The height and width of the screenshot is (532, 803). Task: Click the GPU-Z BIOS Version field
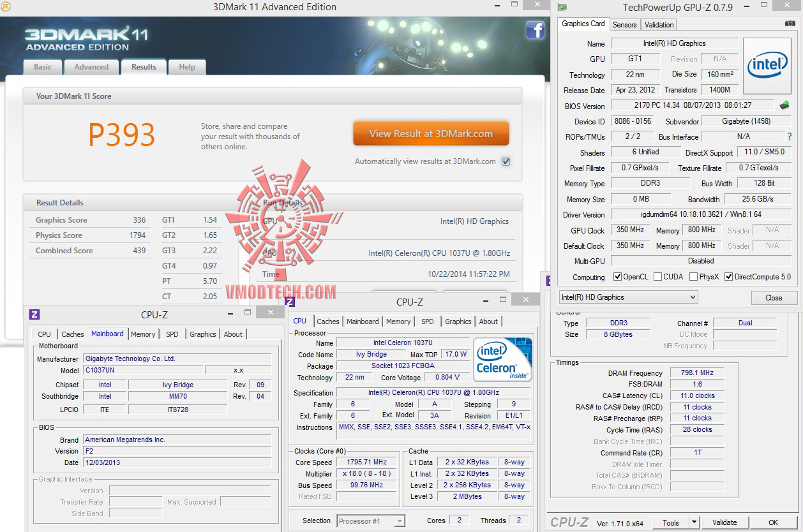[x=693, y=105]
